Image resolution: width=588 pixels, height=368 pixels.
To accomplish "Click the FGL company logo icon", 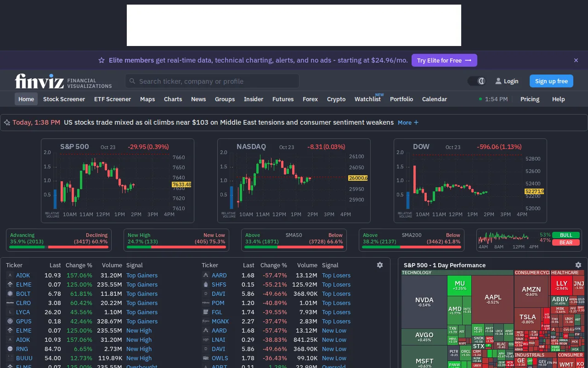I will click(x=206, y=312).
